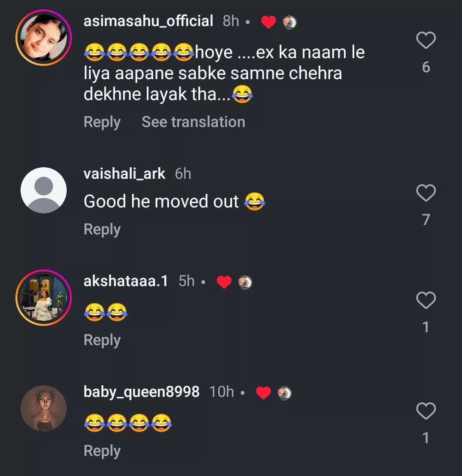Screen dimensions: 462x476
Task: Click creator-liked avatar beside asimasahu_official's timestamp
Action: tap(290, 22)
